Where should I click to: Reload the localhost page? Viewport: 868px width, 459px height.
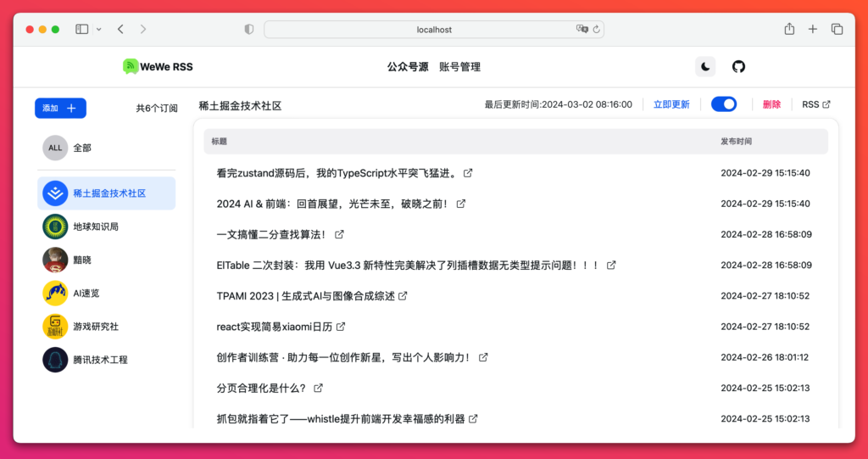pyautogui.click(x=596, y=30)
